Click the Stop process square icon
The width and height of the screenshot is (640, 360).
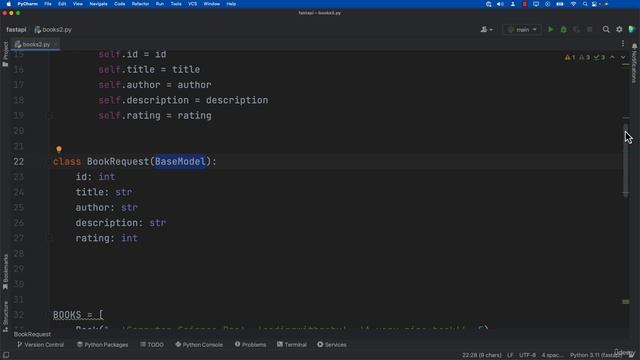589,29
